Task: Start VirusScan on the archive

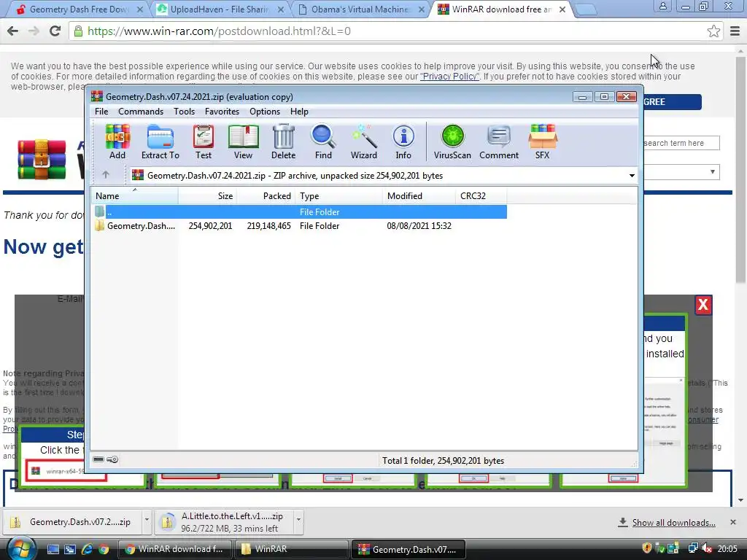Action: (452, 141)
